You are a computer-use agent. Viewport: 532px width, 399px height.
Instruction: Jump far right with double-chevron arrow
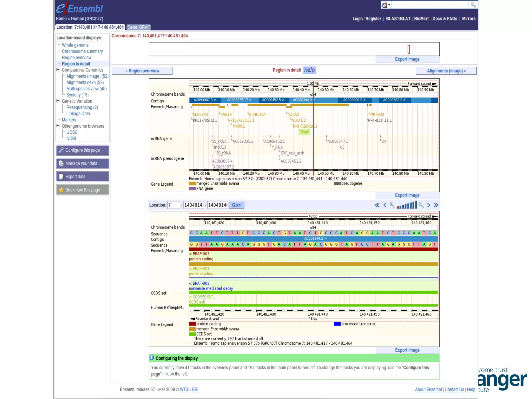436,205
